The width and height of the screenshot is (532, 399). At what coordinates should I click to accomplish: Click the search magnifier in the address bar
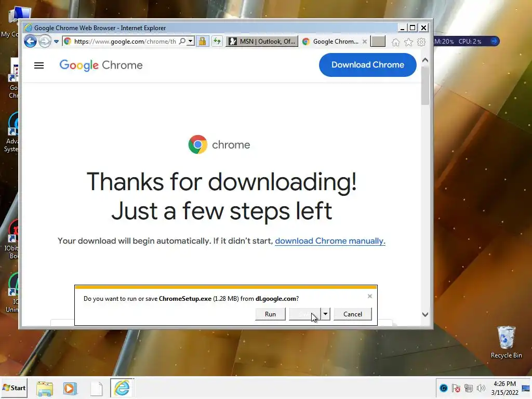182,42
